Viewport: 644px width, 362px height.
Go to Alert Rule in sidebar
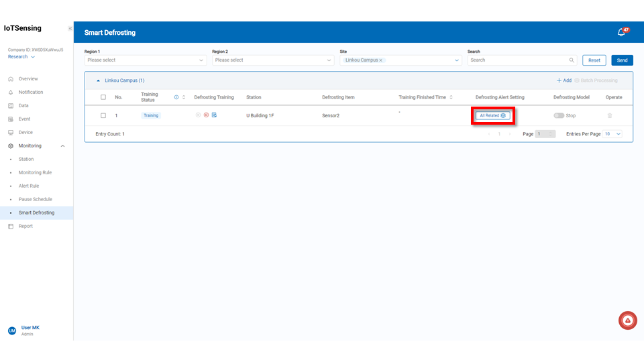[29, 186]
